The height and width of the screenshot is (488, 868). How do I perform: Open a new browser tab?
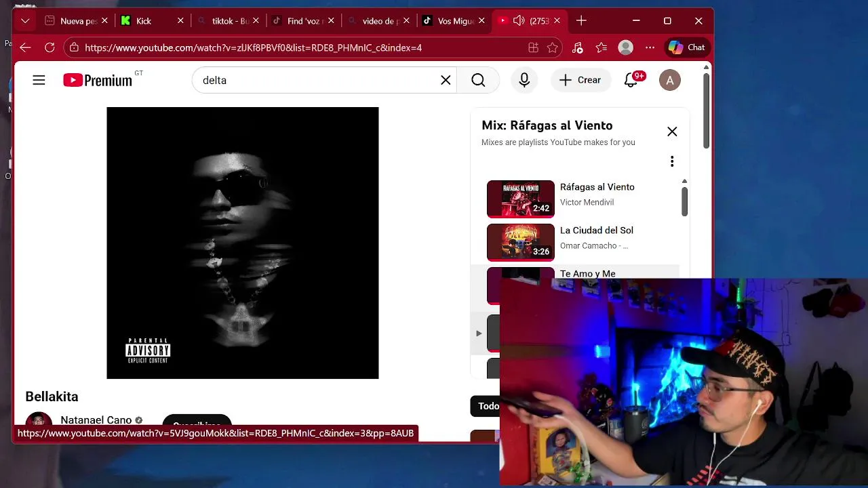point(581,21)
